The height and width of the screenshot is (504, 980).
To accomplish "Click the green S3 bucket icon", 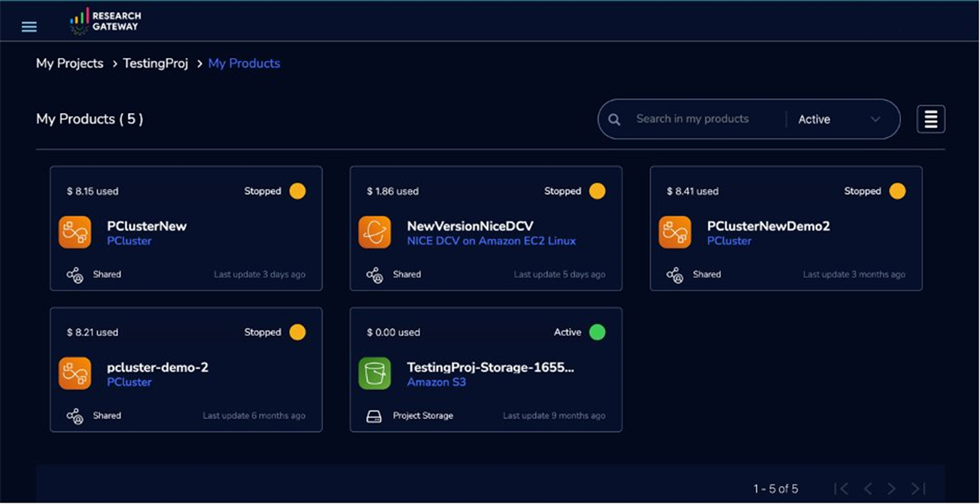I will tap(375, 374).
